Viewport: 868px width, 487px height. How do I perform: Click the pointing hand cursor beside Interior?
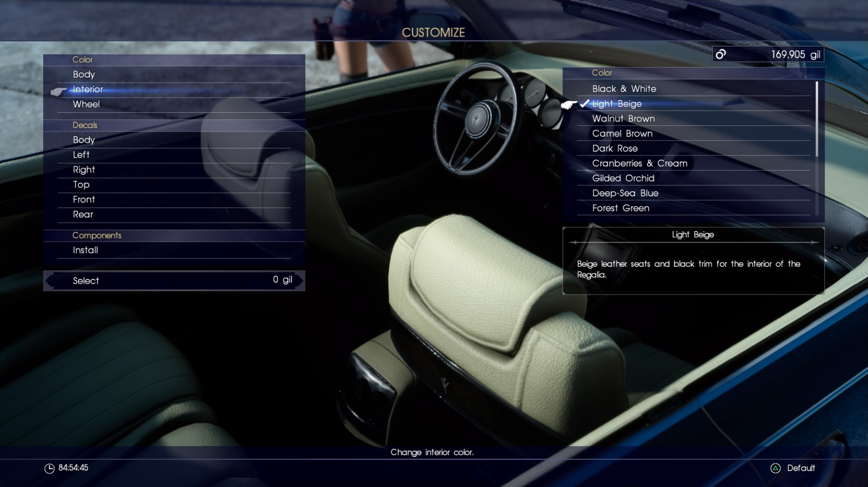(58, 92)
